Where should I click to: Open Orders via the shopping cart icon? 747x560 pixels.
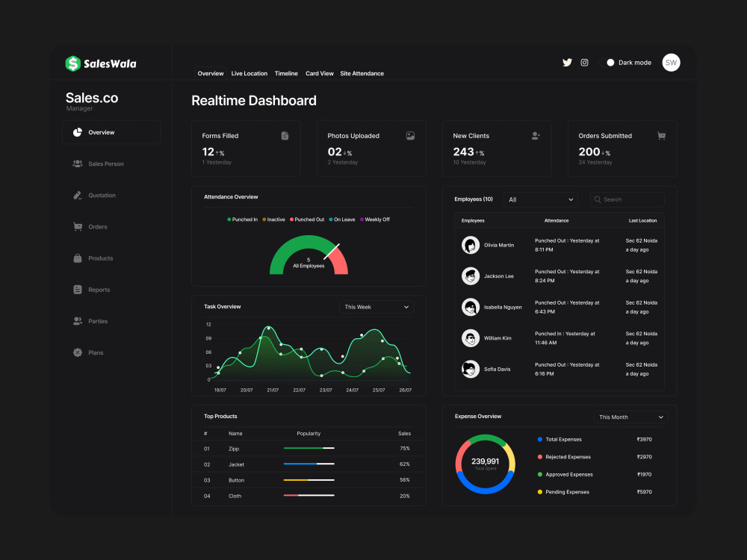point(78,226)
